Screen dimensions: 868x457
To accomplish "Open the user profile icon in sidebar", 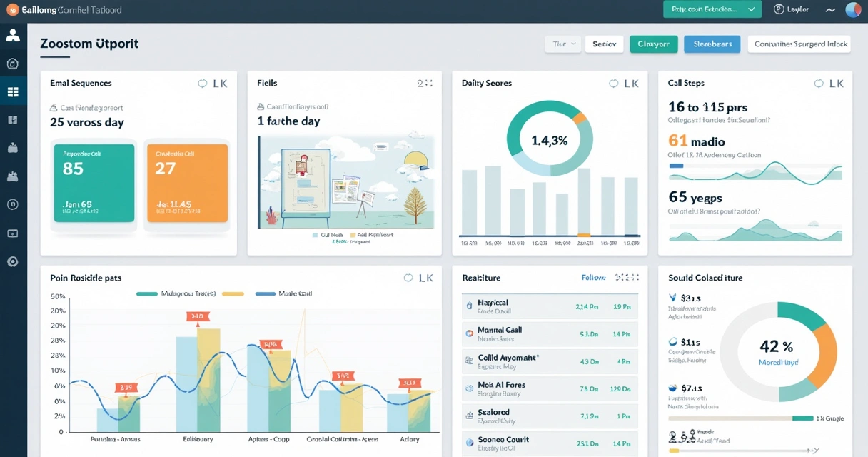I will click(13, 36).
